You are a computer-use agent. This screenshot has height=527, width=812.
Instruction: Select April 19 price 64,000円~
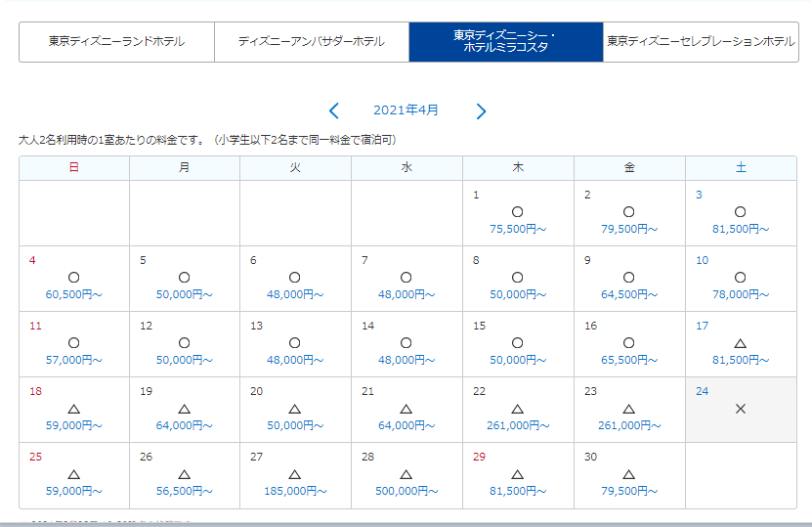pos(185,425)
